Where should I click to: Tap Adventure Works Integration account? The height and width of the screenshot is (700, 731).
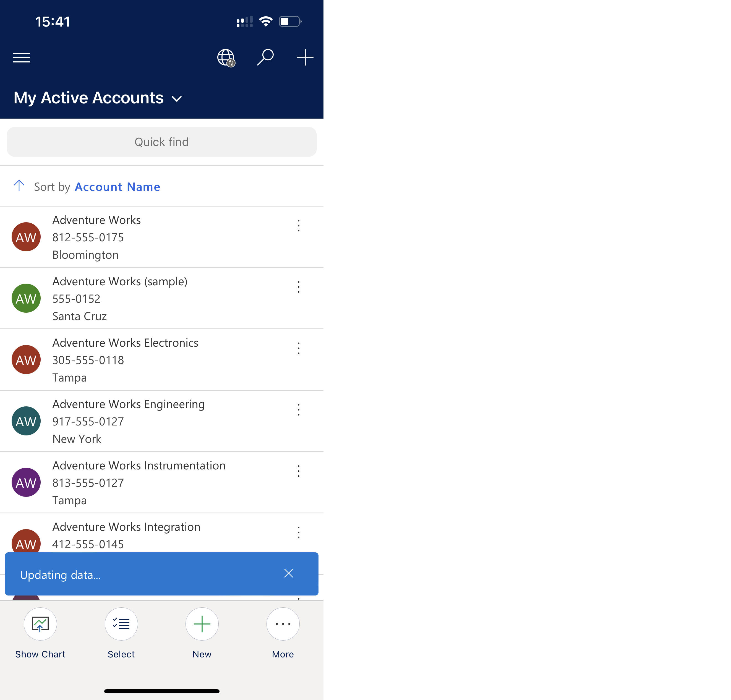click(x=161, y=535)
